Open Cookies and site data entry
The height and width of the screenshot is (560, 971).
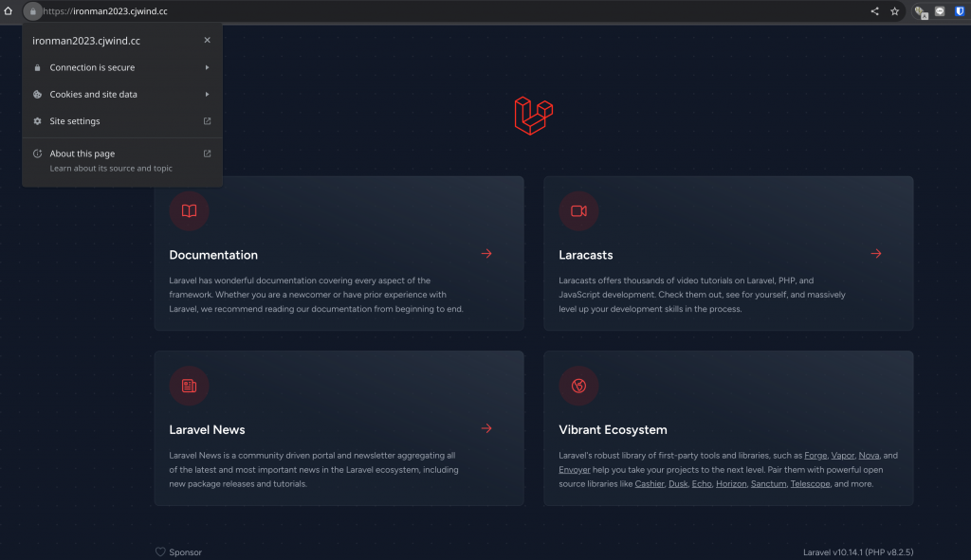[122, 94]
